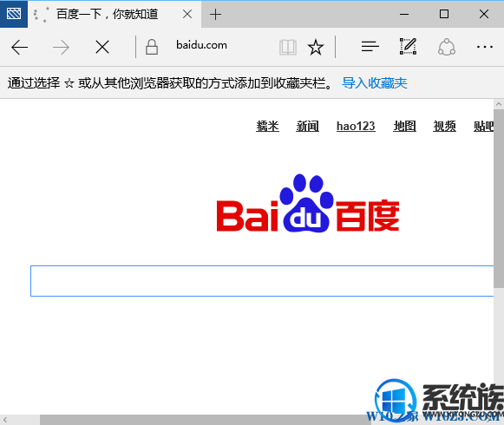This screenshot has height=425, width=504.
Task: Open reading view book icon
Action: point(288,47)
